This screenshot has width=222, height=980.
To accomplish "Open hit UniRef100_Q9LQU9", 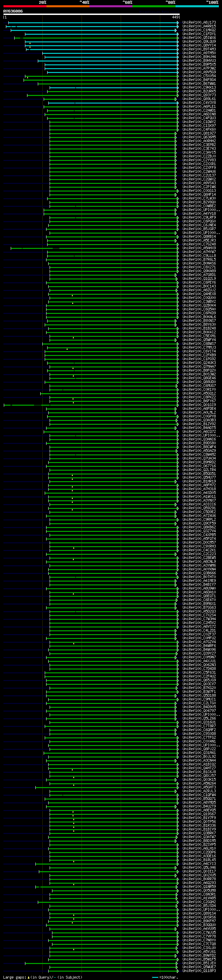I will click(x=199, y=42).
